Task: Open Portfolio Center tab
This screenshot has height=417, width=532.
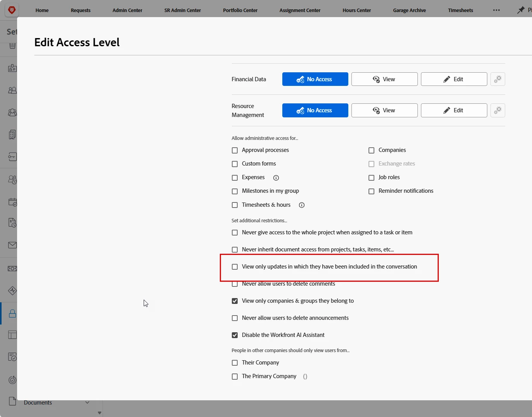Action: [240, 10]
